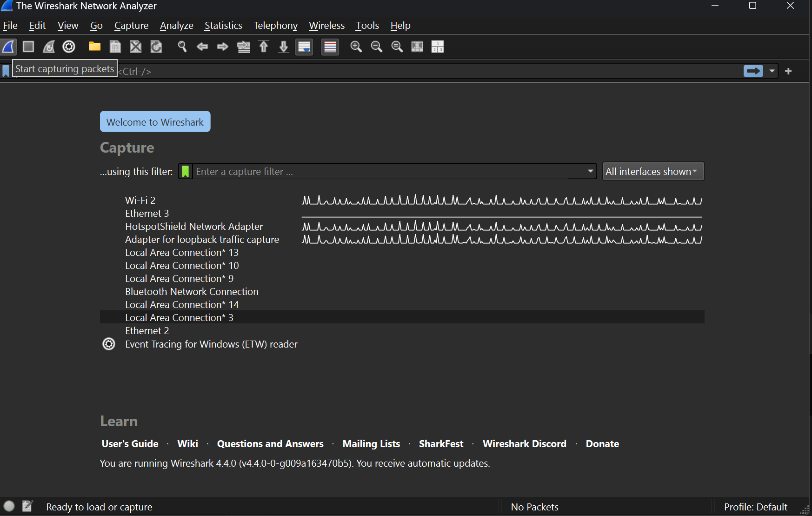Start capturing packets with shark fin icon
The height and width of the screenshot is (516, 812).
(9, 47)
